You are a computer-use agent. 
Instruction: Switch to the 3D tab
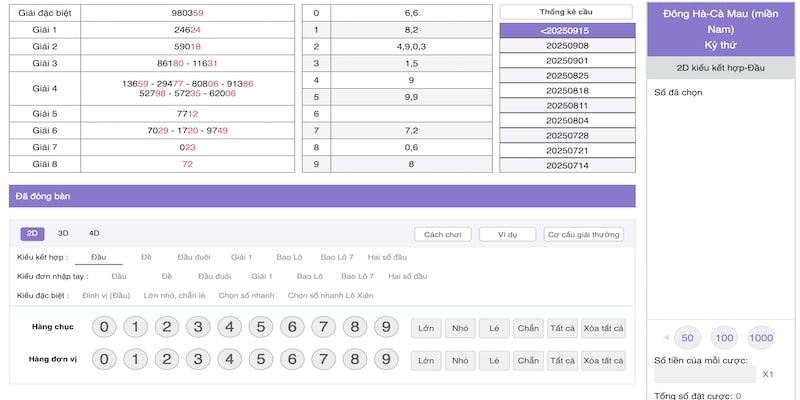(x=63, y=233)
